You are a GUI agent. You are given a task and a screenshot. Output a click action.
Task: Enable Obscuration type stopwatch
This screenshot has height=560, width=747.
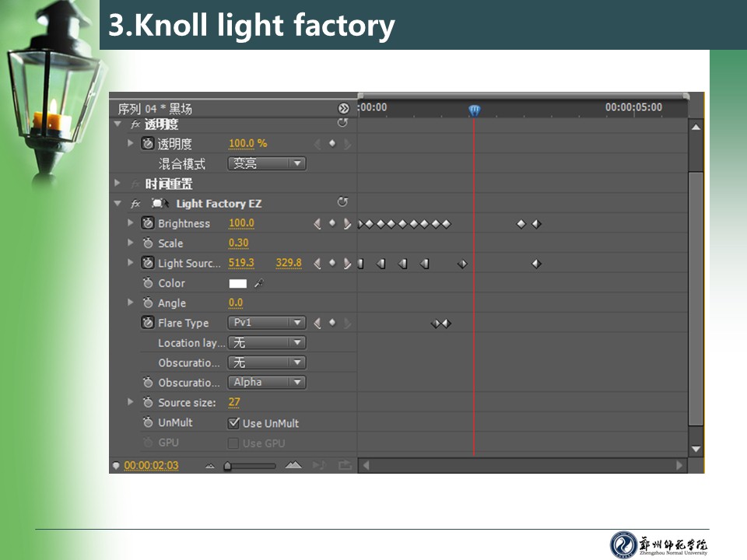pyautogui.click(x=148, y=383)
